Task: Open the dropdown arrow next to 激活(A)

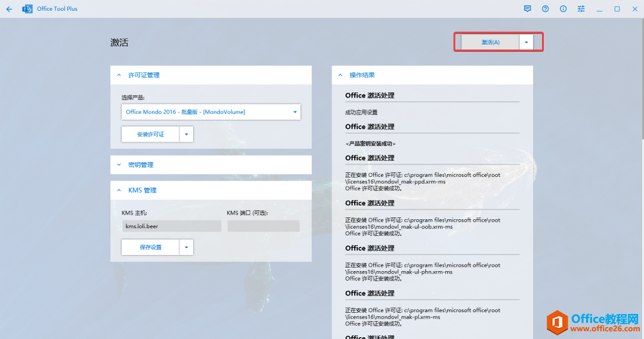Action: point(526,42)
